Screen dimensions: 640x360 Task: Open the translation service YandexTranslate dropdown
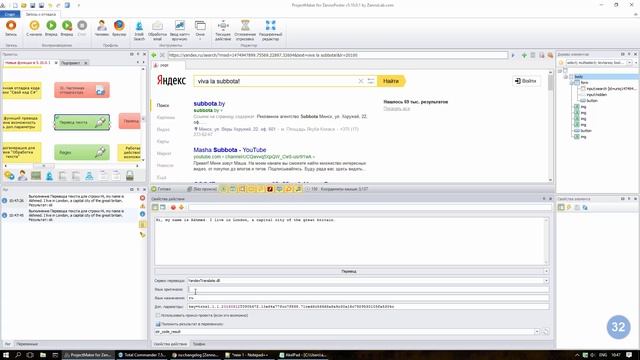(x=546, y=281)
